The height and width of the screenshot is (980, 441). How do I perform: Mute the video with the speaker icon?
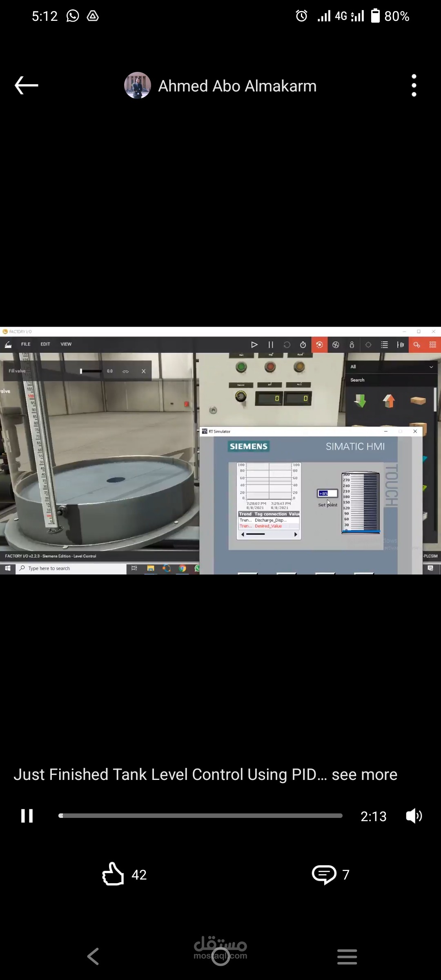click(414, 816)
